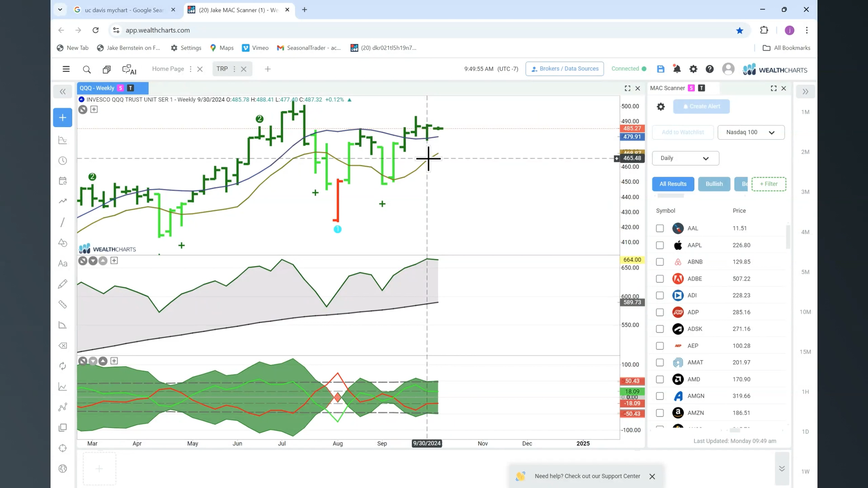
Task: Check the AMZN row checkbox
Action: click(x=660, y=413)
